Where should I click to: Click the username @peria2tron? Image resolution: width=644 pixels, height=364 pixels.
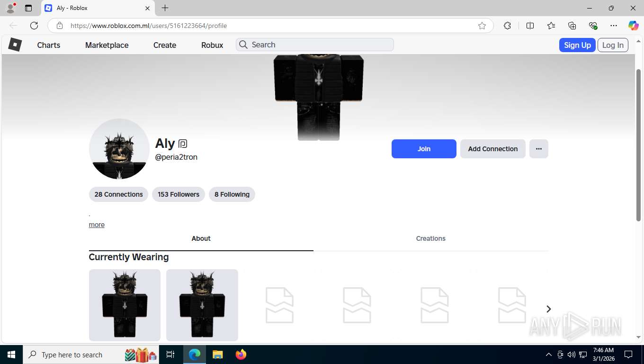[x=176, y=157]
